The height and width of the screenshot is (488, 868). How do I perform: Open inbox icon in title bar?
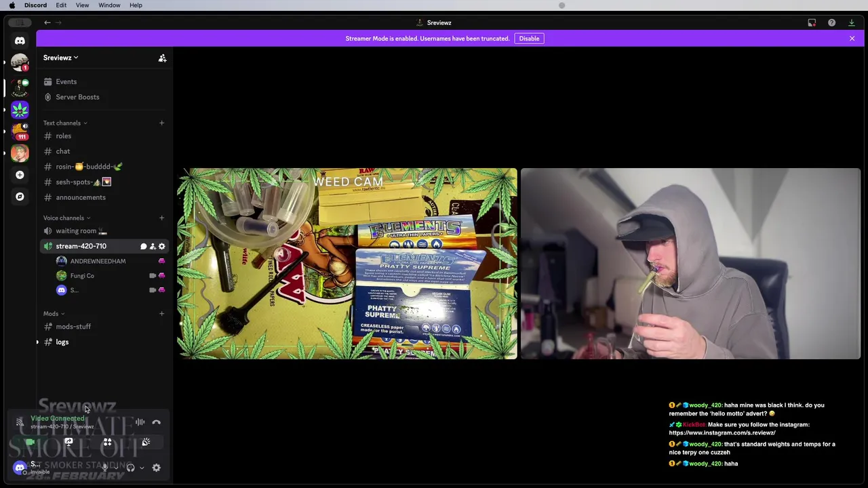pos(812,22)
